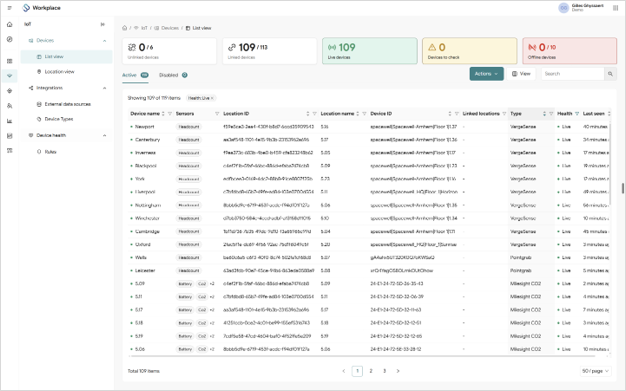This screenshot has width=626, height=391.
Task: Click the Unlinked devices card
Action: [x=170, y=51]
